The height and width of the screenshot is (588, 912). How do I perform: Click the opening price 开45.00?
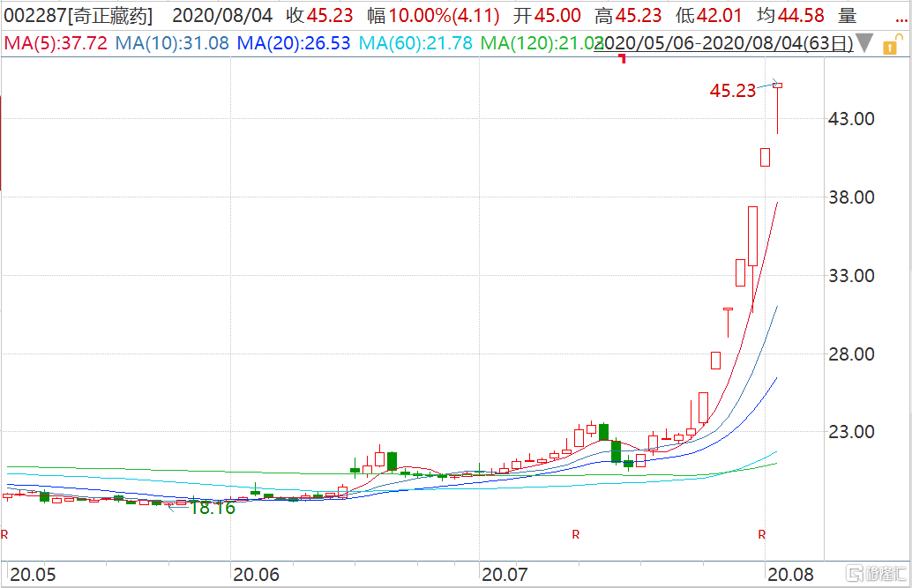(547, 16)
